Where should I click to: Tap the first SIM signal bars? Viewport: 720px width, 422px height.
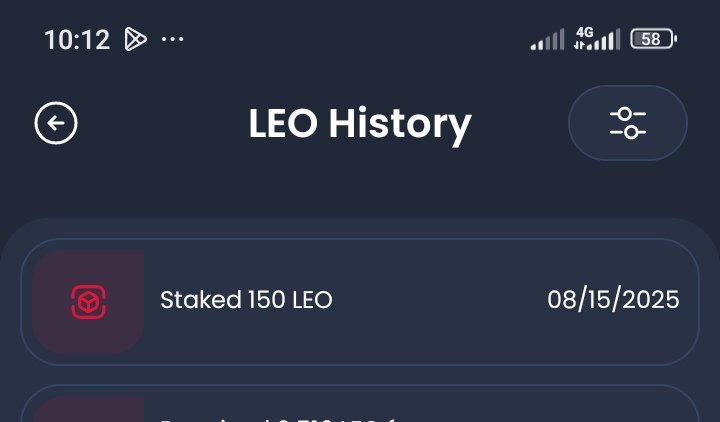(547, 39)
